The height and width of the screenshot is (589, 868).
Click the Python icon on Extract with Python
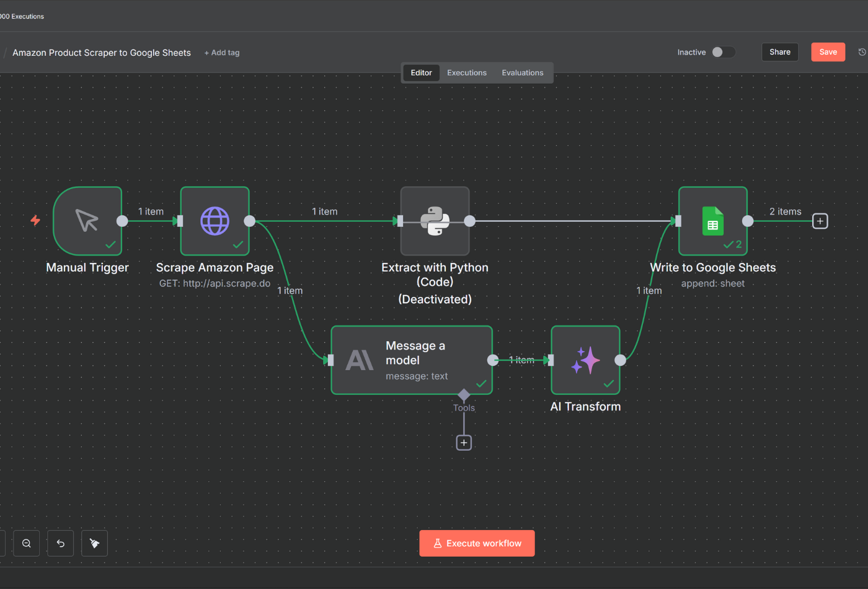point(435,220)
